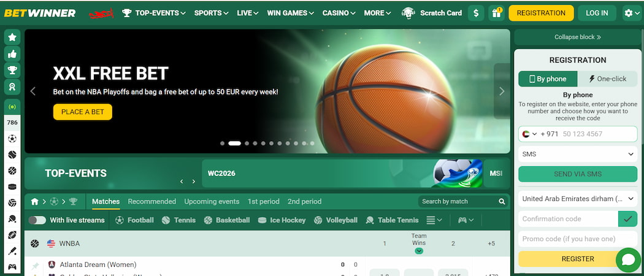
Task: Select the American football sidebar icon
Action: tap(12, 235)
